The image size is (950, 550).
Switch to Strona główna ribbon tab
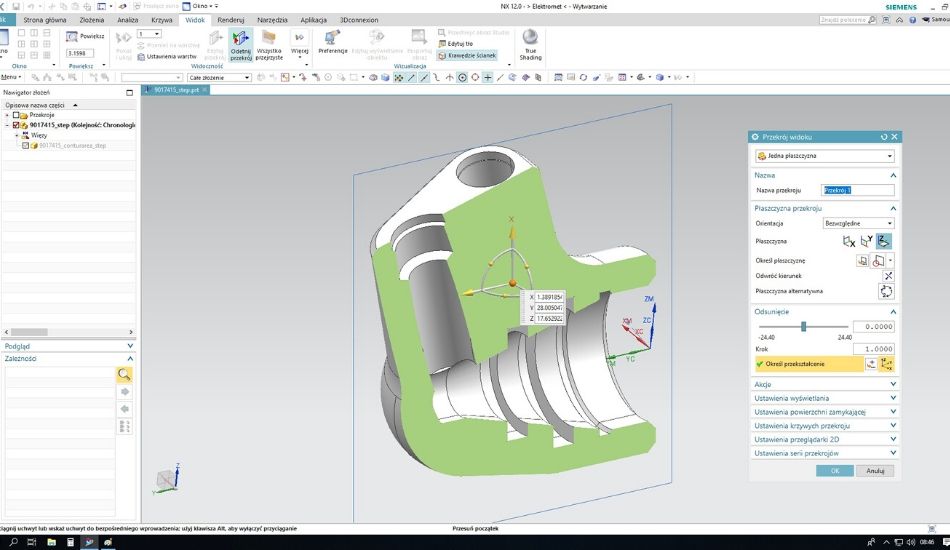pyautogui.click(x=45, y=20)
